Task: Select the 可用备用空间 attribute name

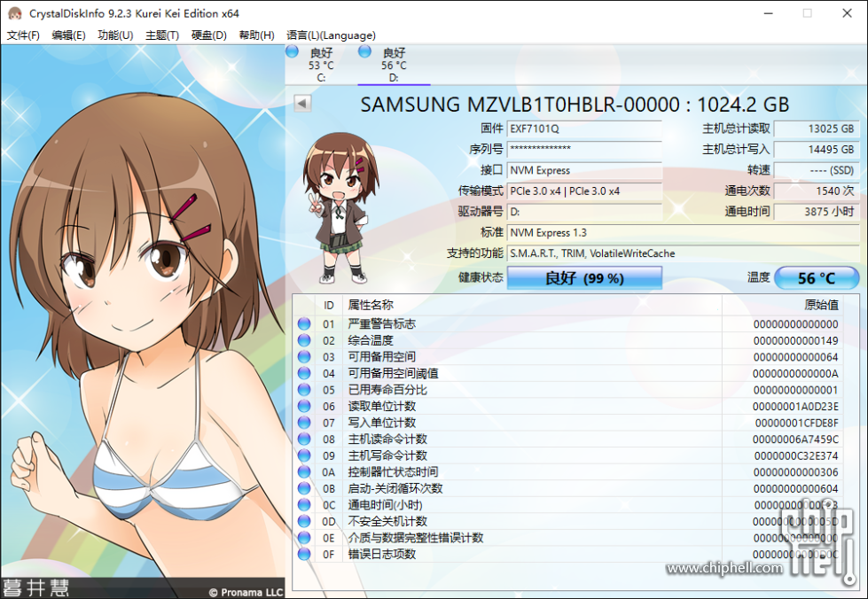Action: point(381,357)
